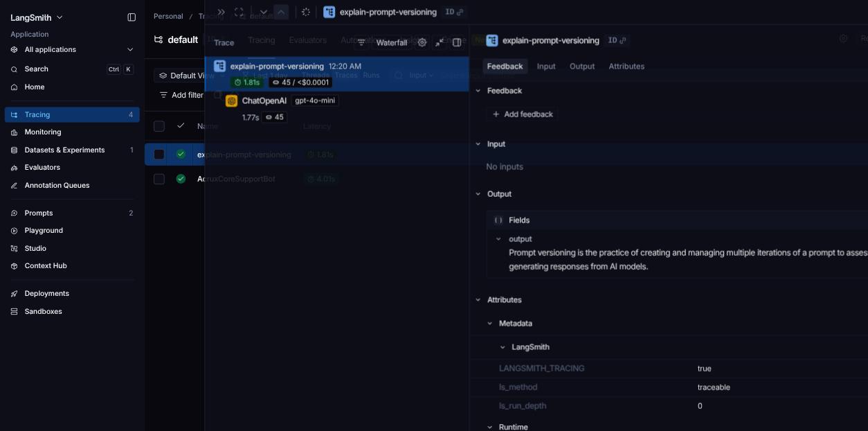Expand trace view to fullscreen
The image size is (868, 431).
[x=239, y=12]
